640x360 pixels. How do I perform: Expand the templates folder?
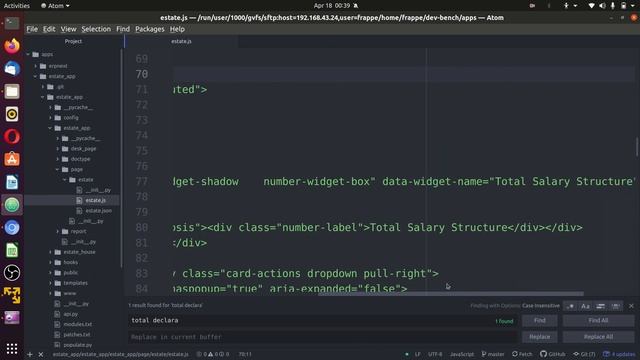click(50, 283)
